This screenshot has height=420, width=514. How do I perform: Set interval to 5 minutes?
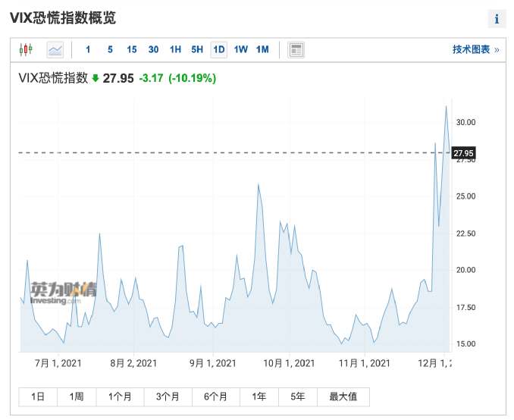point(110,49)
